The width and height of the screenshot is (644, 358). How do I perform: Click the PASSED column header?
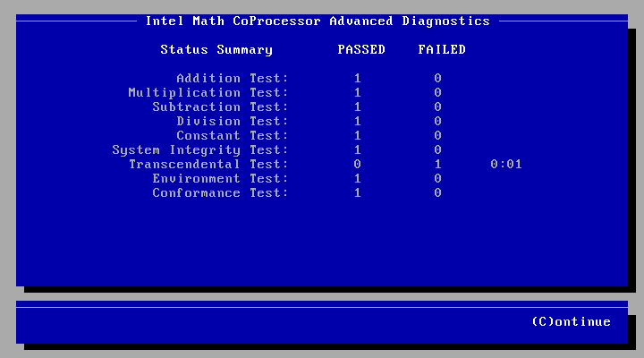click(361, 50)
